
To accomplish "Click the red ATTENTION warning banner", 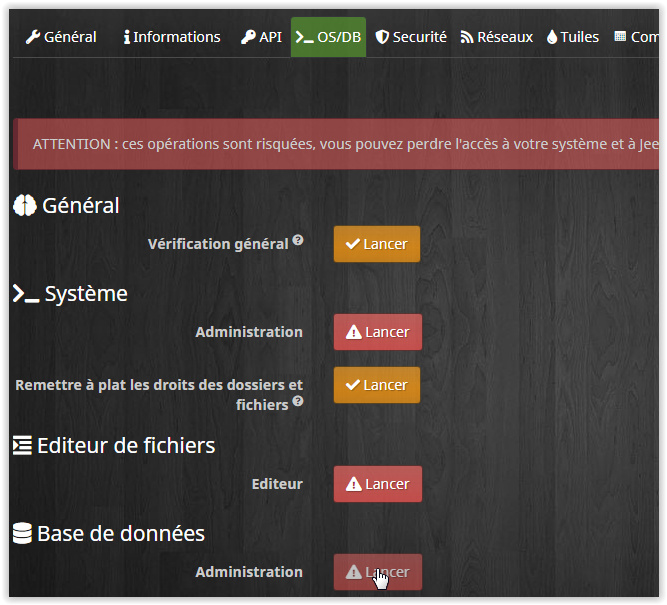I will tap(336, 144).
